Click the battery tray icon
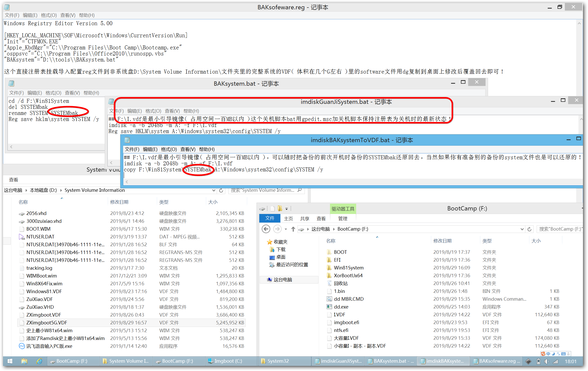The height and width of the screenshot is (371, 588). [x=538, y=361]
